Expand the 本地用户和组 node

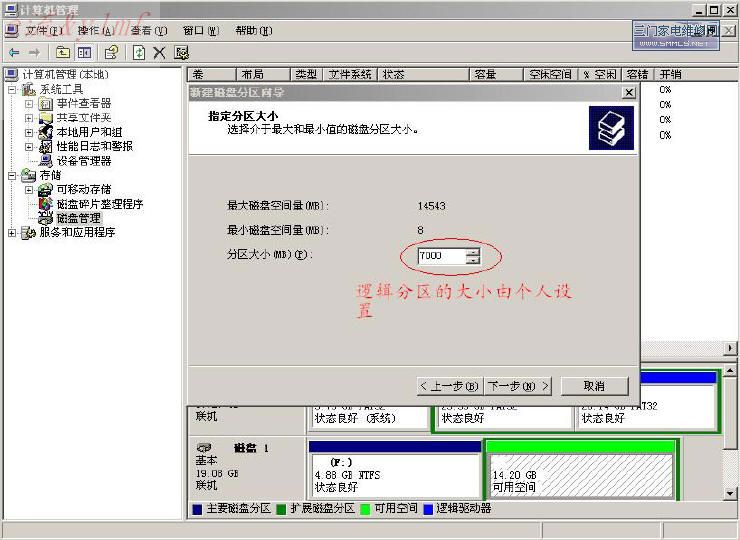tap(29, 132)
